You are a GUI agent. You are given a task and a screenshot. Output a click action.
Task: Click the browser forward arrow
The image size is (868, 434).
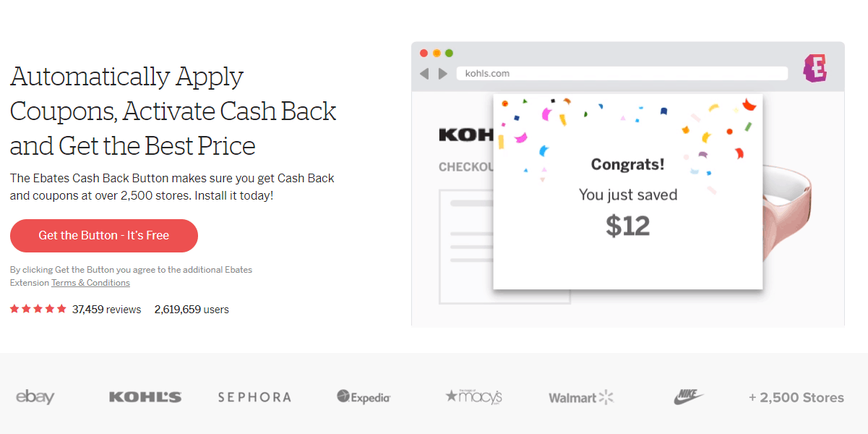click(x=443, y=73)
